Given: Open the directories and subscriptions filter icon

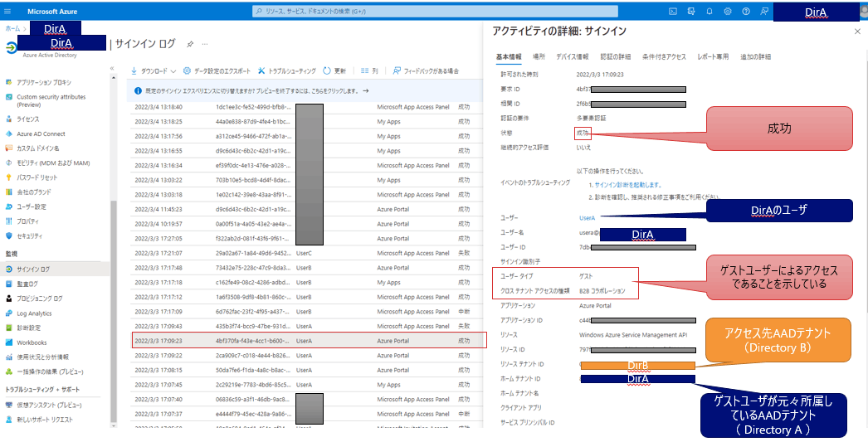Looking at the screenshot, I should (691, 11).
